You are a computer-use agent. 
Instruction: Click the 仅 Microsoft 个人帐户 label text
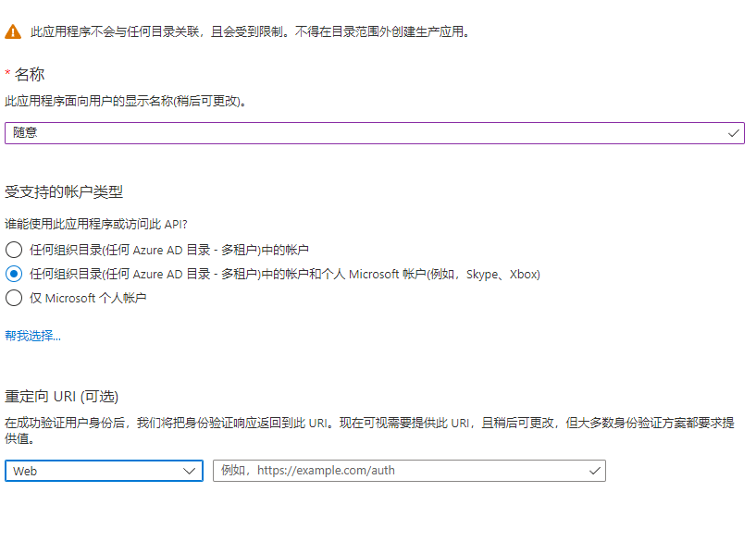click(88, 298)
